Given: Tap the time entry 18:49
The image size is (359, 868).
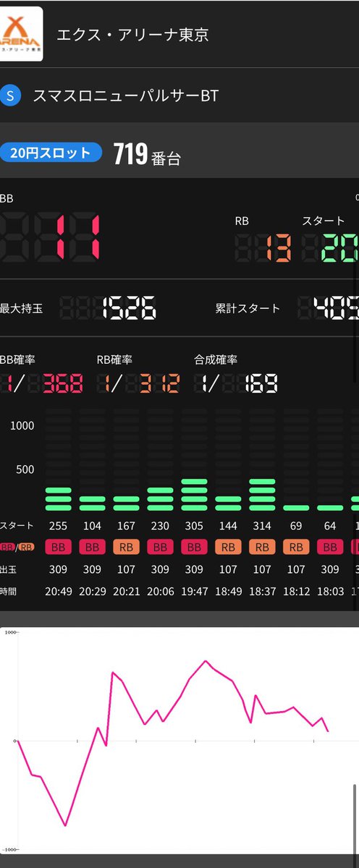Looking at the screenshot, I should coord(228,591).
